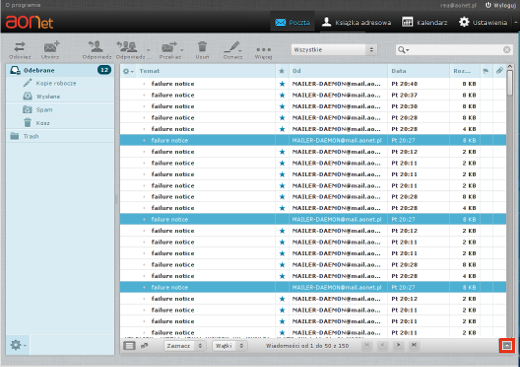Viewport: 520px width, 367px height.
Task: Select the Trash folder
Action: point(60,136)
